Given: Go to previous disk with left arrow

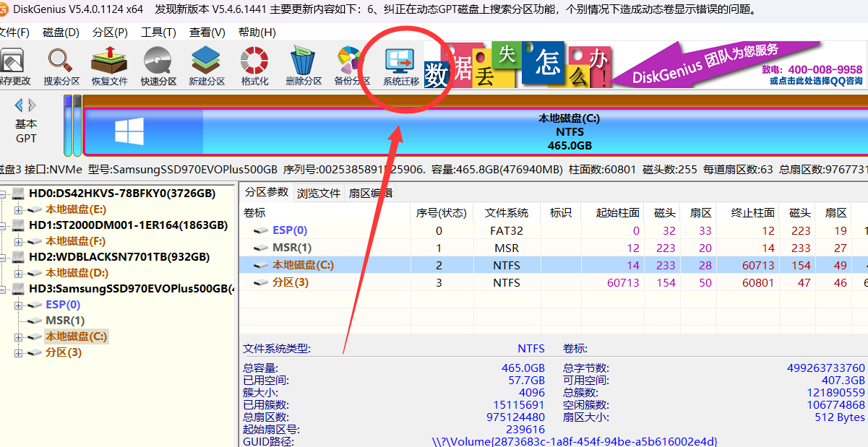Looking at the screenshot, I should [x=20, y=105].
